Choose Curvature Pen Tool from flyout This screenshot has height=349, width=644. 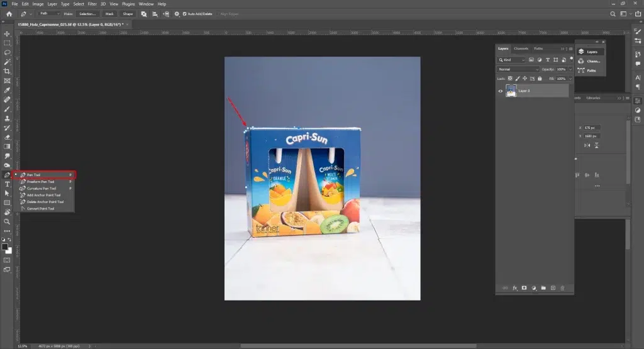(41, 189)
